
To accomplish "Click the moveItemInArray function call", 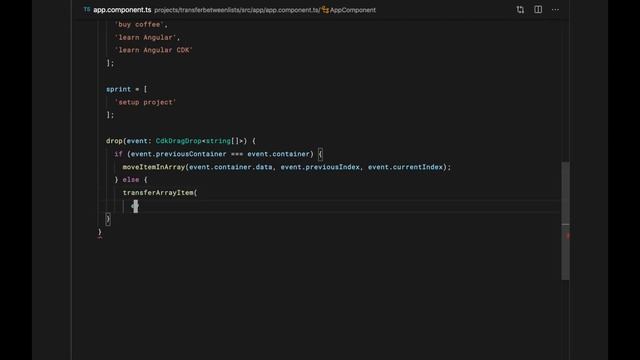I will 154,167.
